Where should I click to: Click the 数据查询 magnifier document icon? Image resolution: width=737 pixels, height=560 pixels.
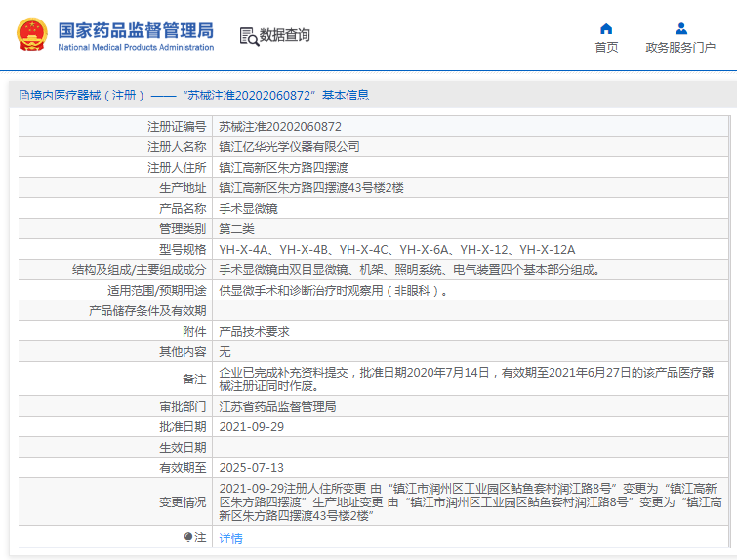pos(248,36)
